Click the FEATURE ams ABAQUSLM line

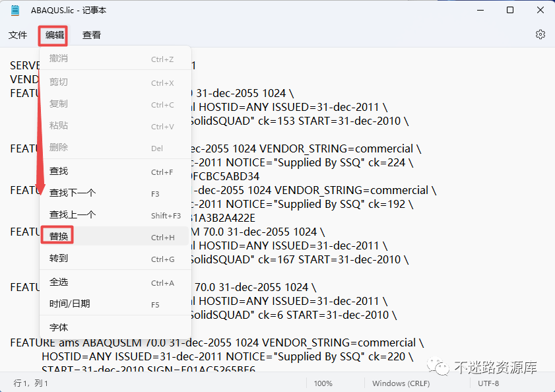click(216, 343)
